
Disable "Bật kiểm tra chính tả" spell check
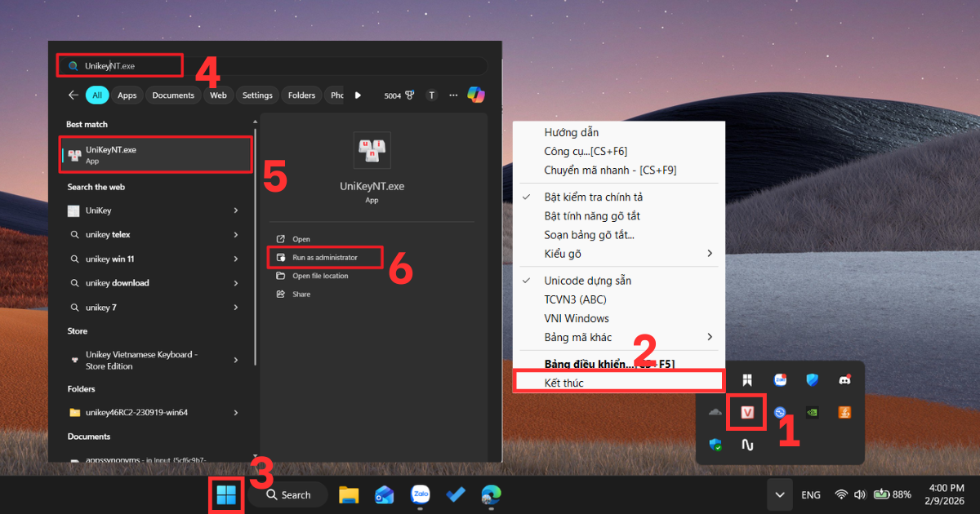click(606, 197)
